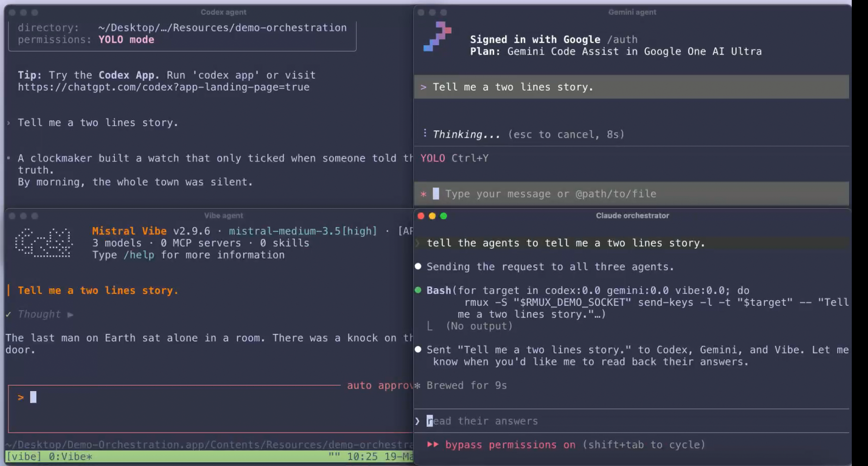The height and width of the screenshot is (466, 868).
Task: Focus the Claude input reading "read their answers"
Action: pos(632,421)
